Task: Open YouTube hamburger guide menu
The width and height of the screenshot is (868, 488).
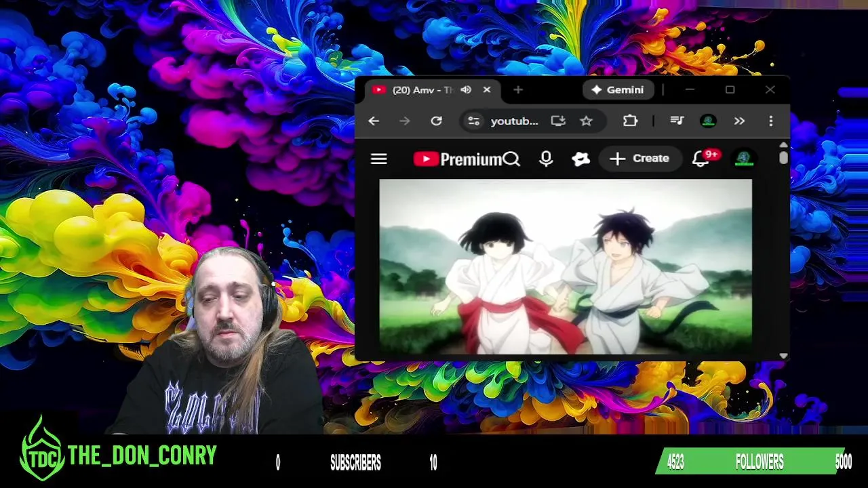Action: coord(379,159)
